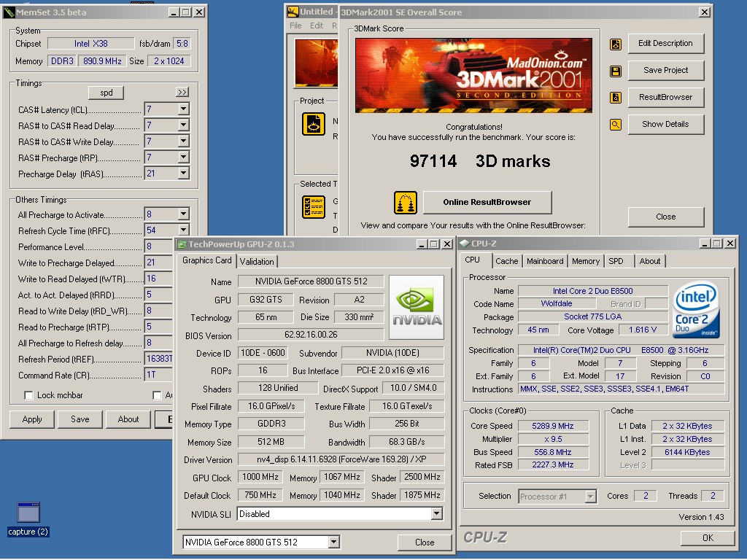The image size is (747, 560).
Task: Click the Rated FSB value 2227.3 MHz
Action: tap(553, 464)
